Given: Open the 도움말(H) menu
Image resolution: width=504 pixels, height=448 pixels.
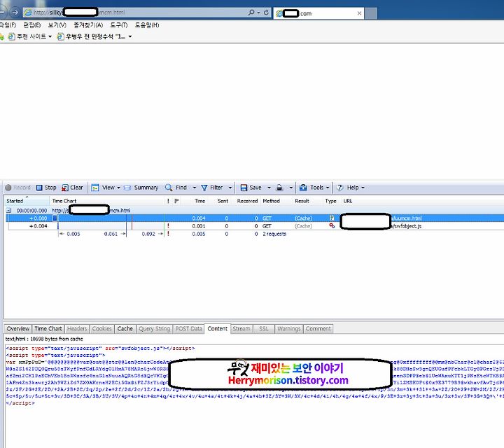Looking at the screenshot, I should tap(146, 25).
